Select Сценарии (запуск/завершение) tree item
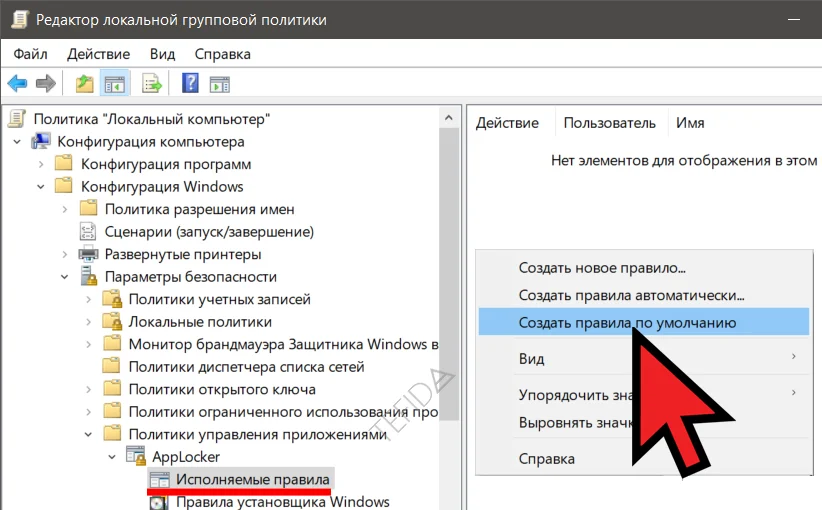 click(x=209, y=231)
